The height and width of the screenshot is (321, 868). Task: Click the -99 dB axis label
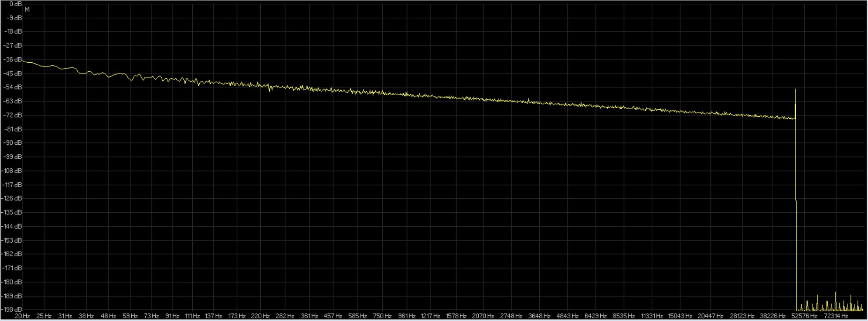point(13,157)
